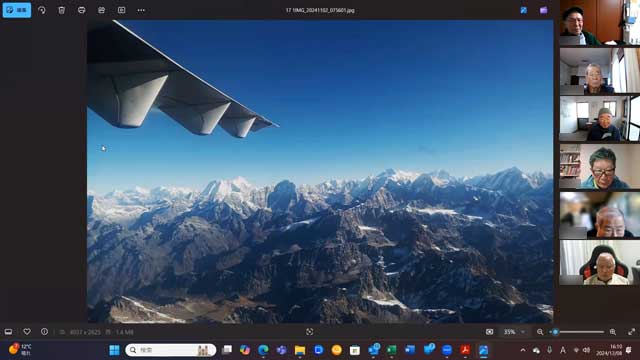Open the clock showing 16:10
The image size is (640, 360).
point(609,350)
